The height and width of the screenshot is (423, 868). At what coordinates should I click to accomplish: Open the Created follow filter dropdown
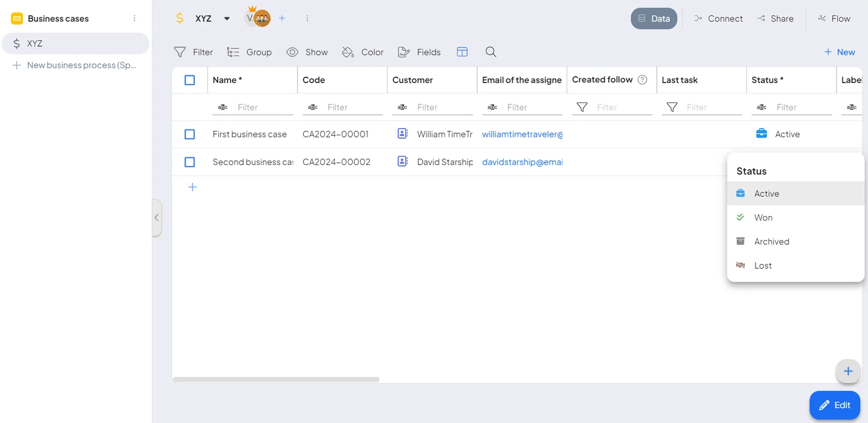click(x=582, y=108)
